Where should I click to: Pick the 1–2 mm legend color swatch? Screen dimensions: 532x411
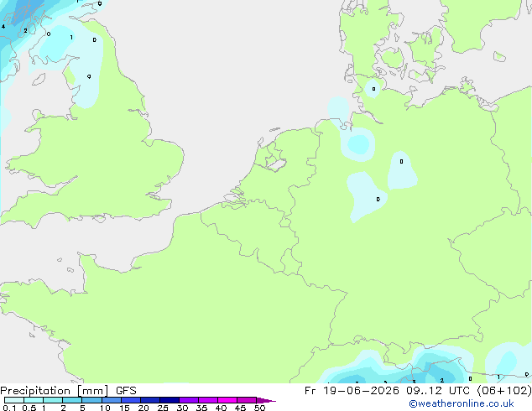point(53,400)
